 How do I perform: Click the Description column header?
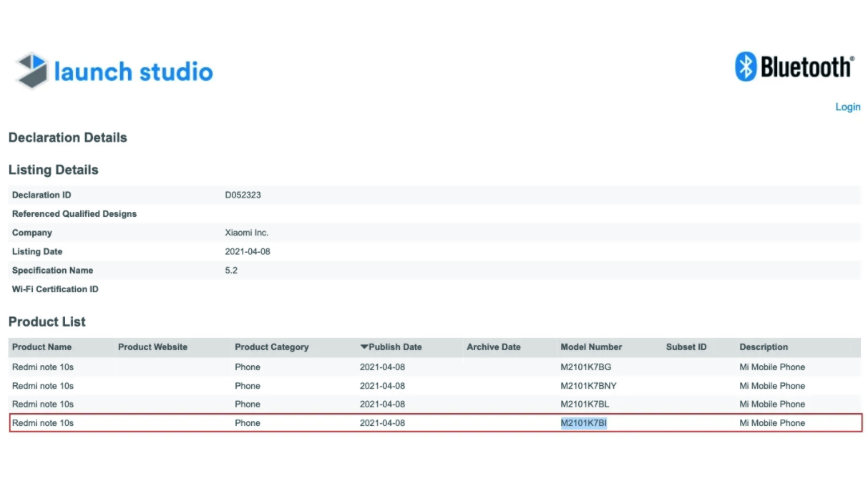[x=763, y=347]
